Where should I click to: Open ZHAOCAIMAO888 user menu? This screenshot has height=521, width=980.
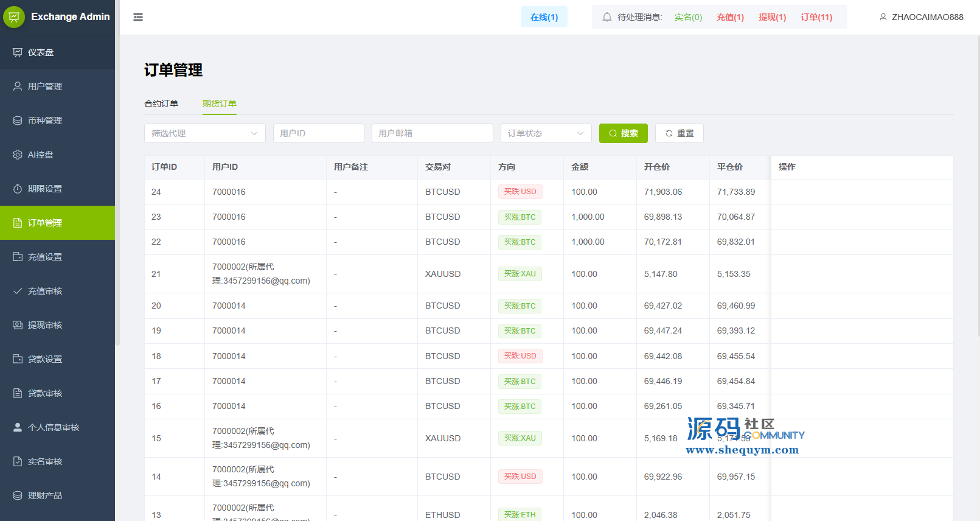921,17
